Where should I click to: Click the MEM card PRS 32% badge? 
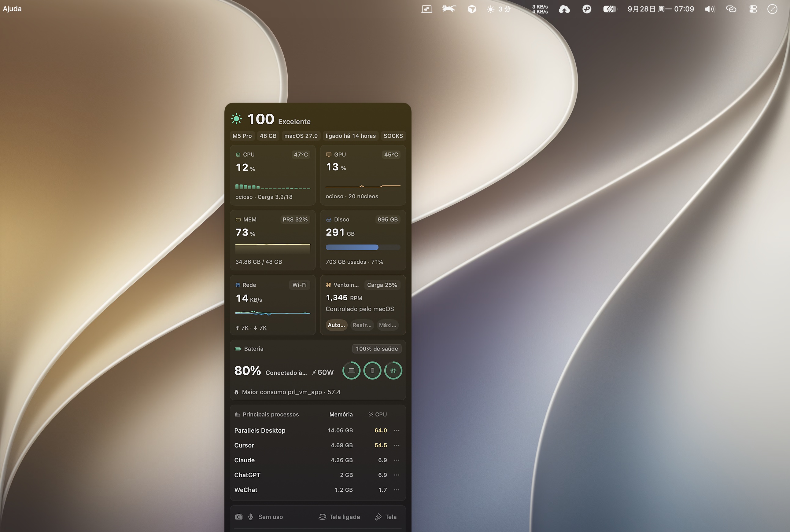pyautogui.click(x=295, y=219)
